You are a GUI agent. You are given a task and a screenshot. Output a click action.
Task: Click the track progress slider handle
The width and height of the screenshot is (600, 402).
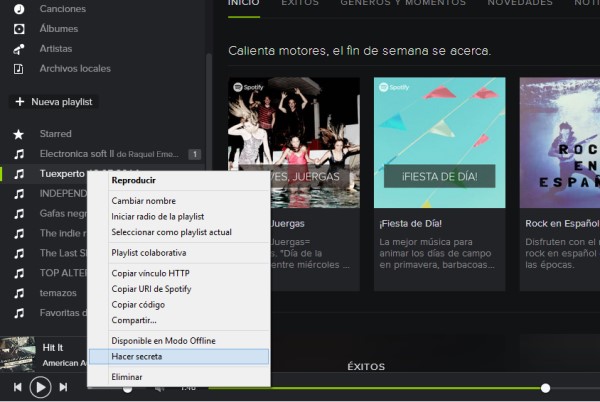click(x=545, y=388)
